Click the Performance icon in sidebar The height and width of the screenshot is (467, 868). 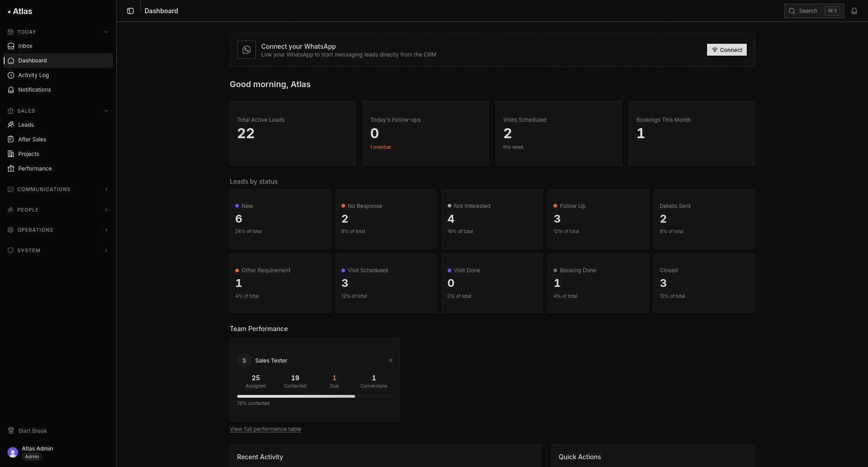coord(11,168)
